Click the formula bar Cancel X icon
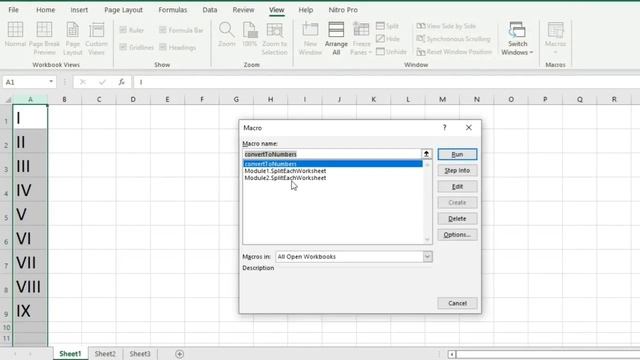Viewport: 640px width, 360px height. 83,82
